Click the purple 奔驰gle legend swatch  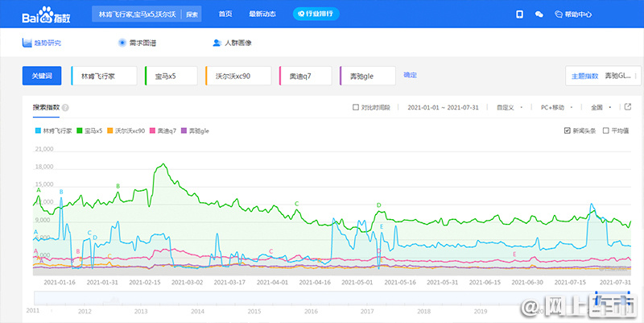coord(184,130)
